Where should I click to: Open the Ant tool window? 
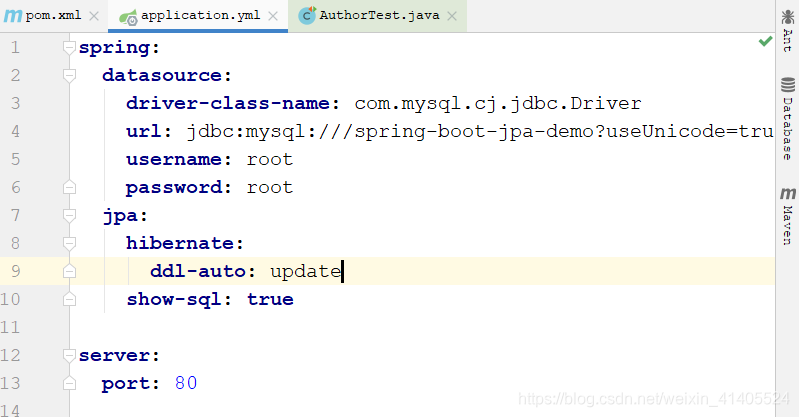coord(787,31)
